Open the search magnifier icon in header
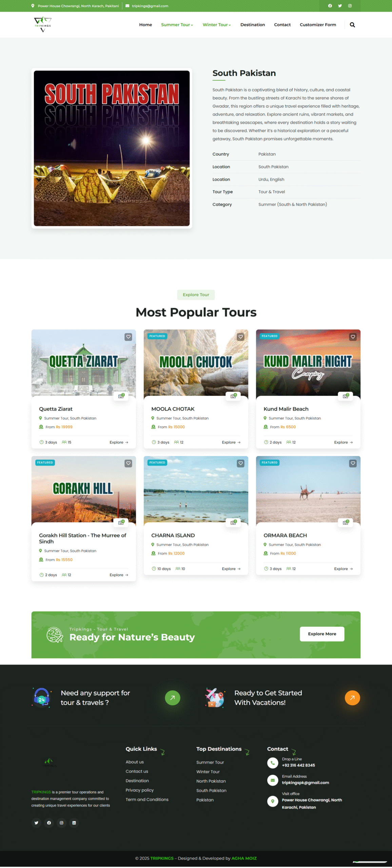The width and height of the screenshot is (392, 868). click(352, 25)
